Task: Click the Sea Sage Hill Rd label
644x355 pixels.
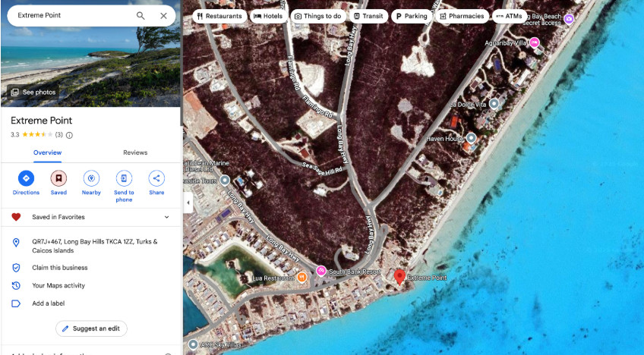Action: coord(323,168)
